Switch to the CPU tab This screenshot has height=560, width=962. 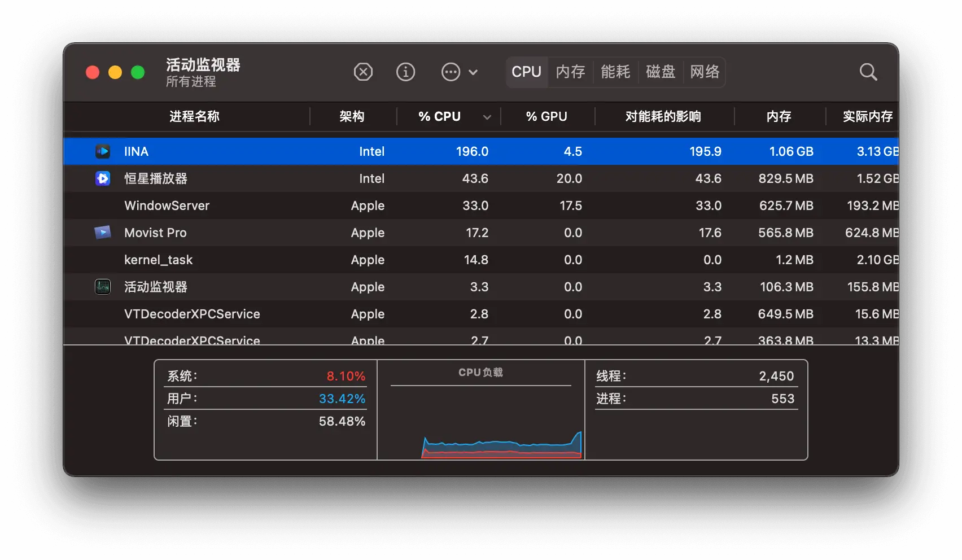tap(527, 72)
